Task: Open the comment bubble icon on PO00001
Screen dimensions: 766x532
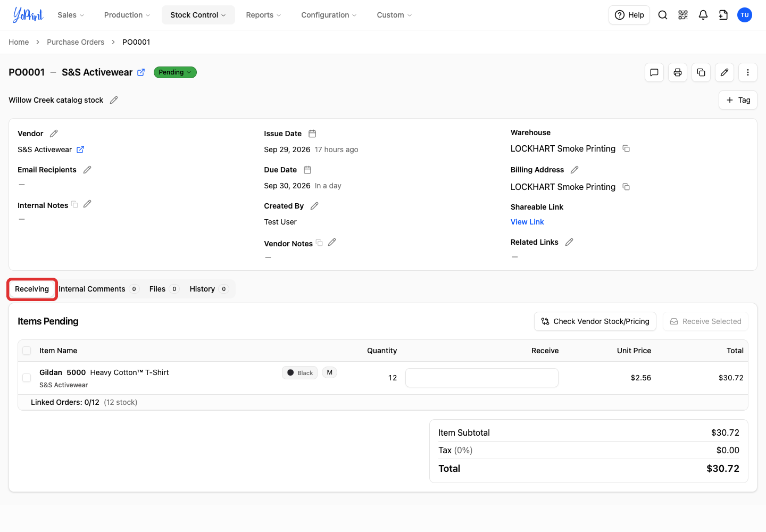Action: coord(654,72)
